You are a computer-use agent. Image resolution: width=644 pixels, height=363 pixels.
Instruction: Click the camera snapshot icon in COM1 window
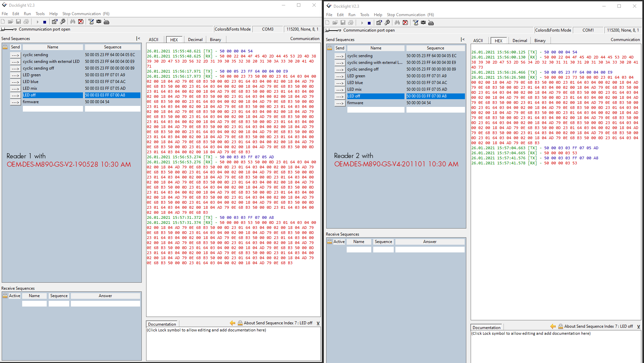coord(423,23)
